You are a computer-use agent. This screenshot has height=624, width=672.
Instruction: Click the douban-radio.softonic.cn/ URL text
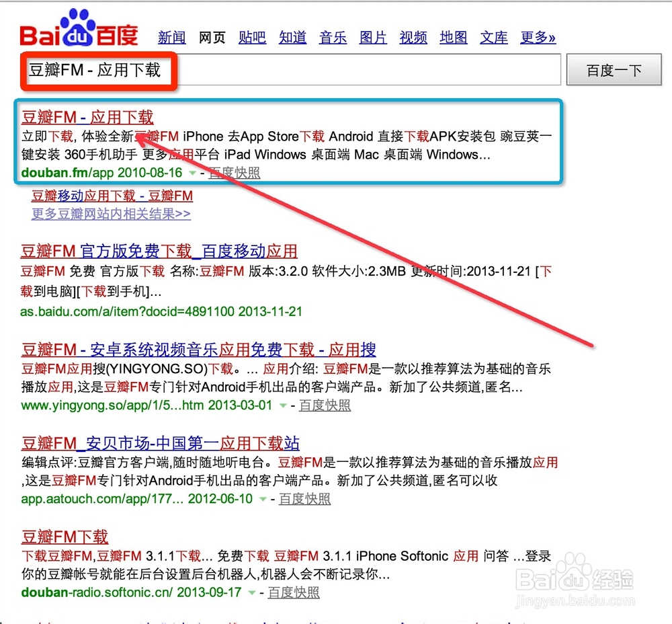click(97, 592)
